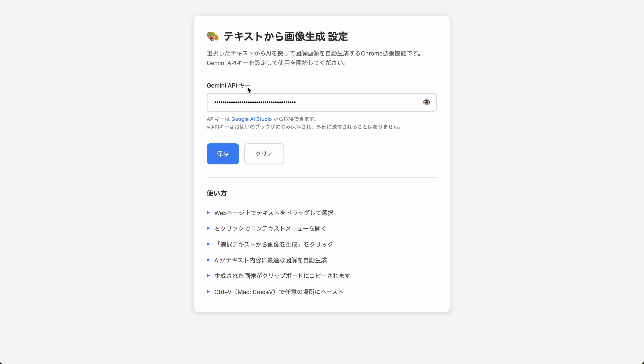This screenshot has height=364, width=644.
Task: Click the triangle bullet before 生成された画像 step
Action: click(208, 276)
